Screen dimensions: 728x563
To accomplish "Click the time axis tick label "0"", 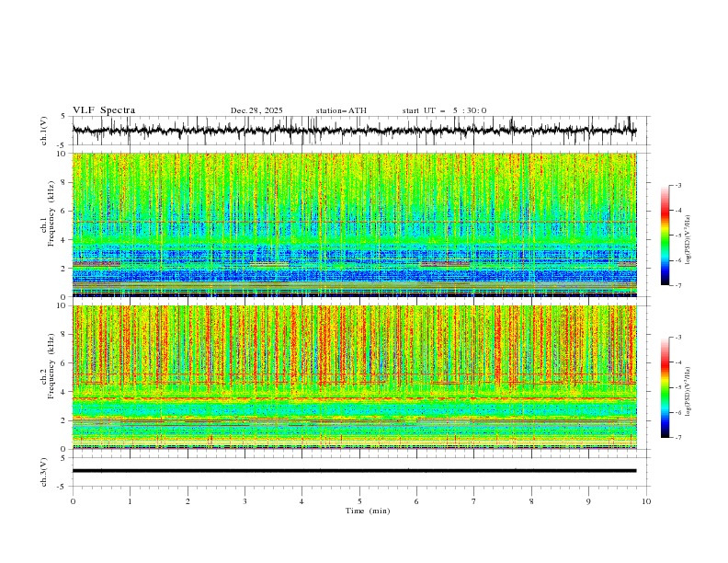I will [73, 501].
